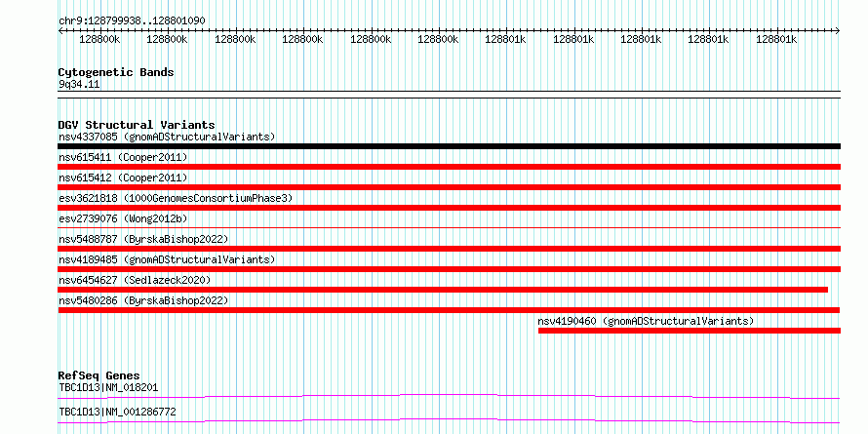Select the red bar under nsv6454627
The height and width of the screenshot is (434, 868).
443,290
